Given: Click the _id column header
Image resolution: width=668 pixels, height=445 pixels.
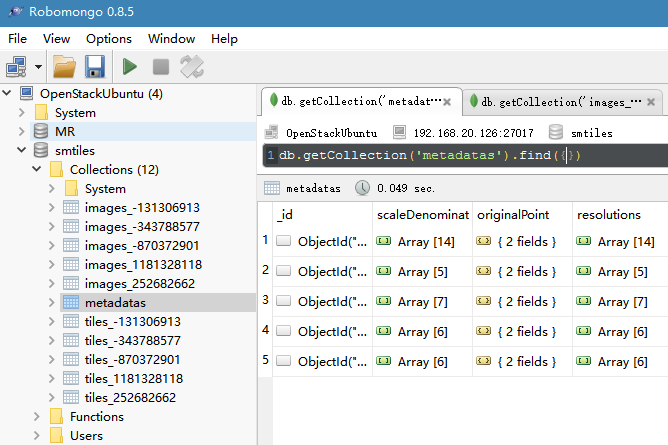Looking at the screenshot, I should (x=322, y=215).
